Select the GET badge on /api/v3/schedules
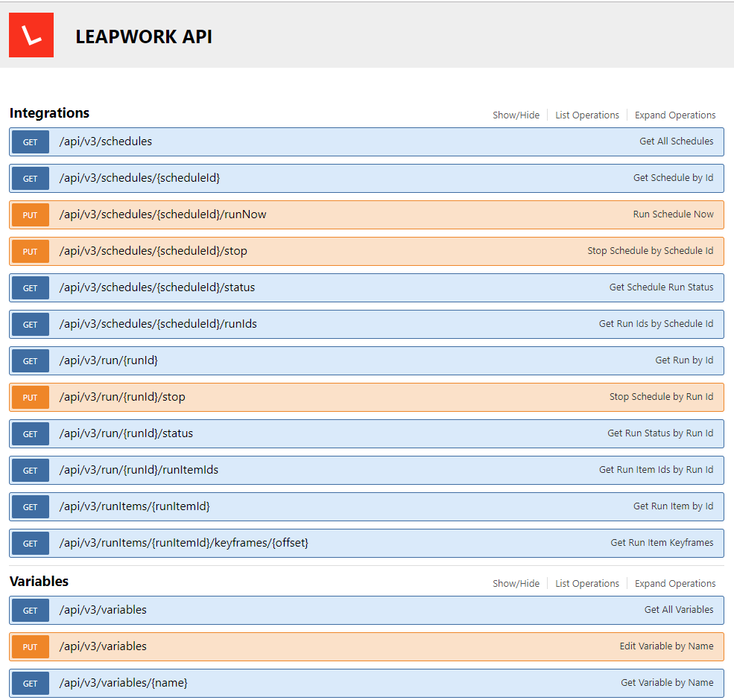This screenshot has width=734, height=700. 29,141
